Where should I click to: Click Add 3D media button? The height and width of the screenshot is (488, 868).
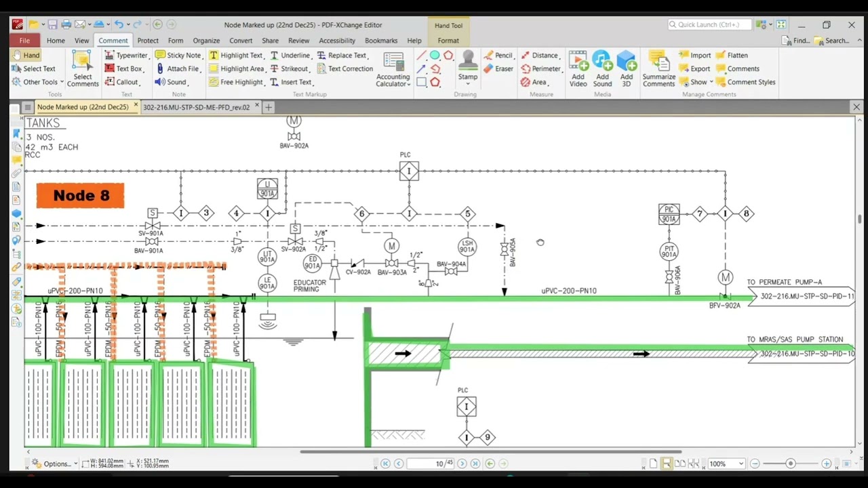tap(627, 69)
